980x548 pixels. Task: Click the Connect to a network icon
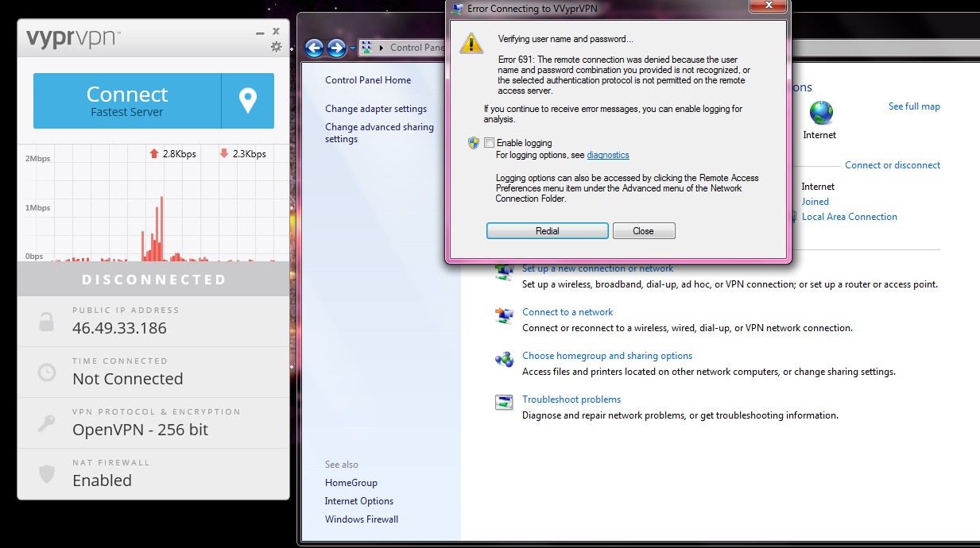pos(504,315)
